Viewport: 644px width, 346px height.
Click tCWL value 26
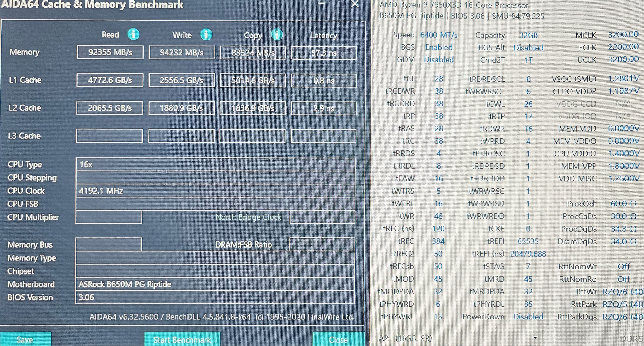(x=528, y=104)
